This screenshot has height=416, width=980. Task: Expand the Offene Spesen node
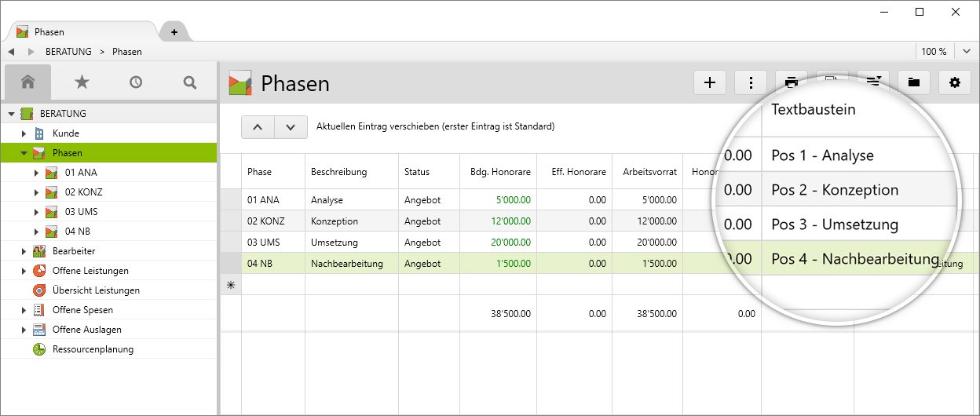pyautogui.click(x=24, y=310)
